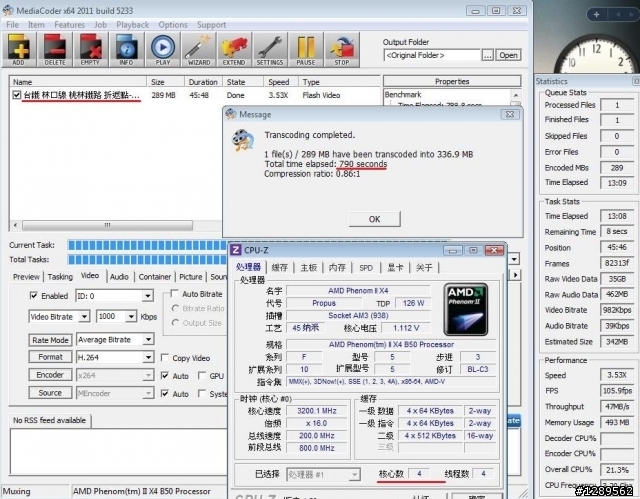Click the browse (...) output folder button

click(x=488, y=55)
